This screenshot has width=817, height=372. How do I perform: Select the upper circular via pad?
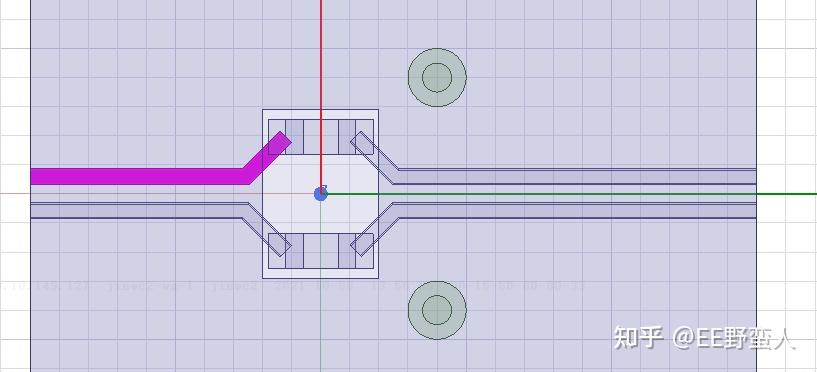click(437, 77)
